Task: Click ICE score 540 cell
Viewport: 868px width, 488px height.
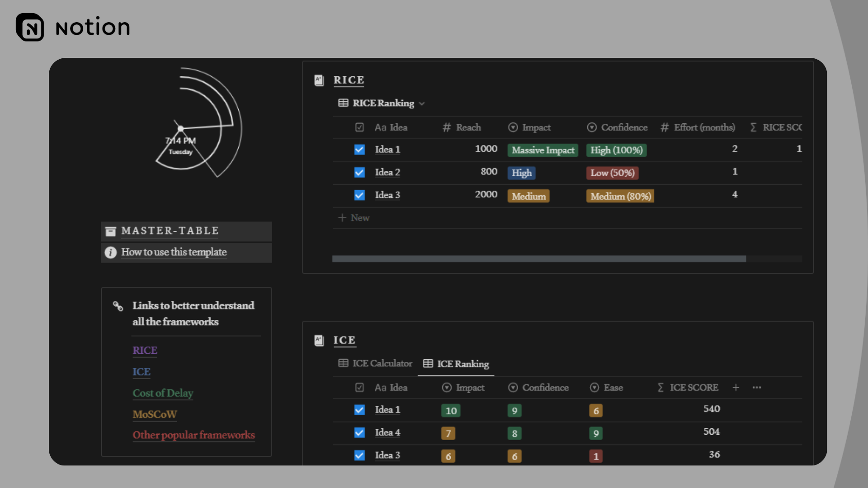Action: (712, 409)
